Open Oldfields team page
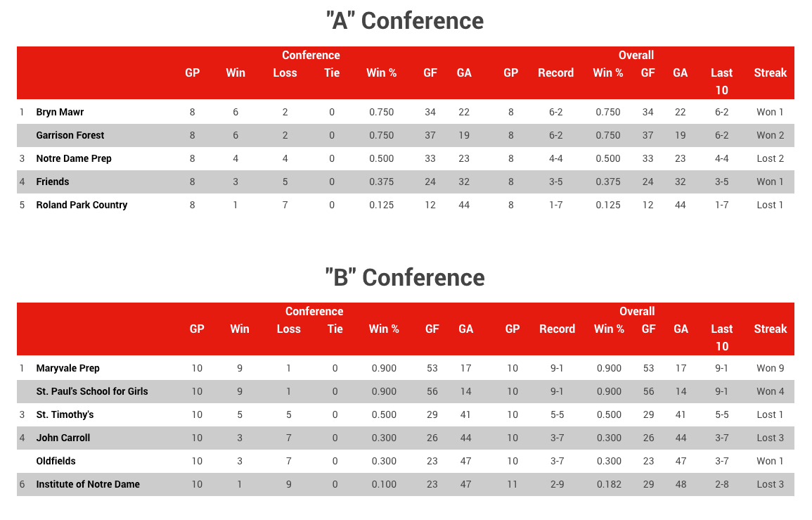The image size is (812, 520). (56, 461)
